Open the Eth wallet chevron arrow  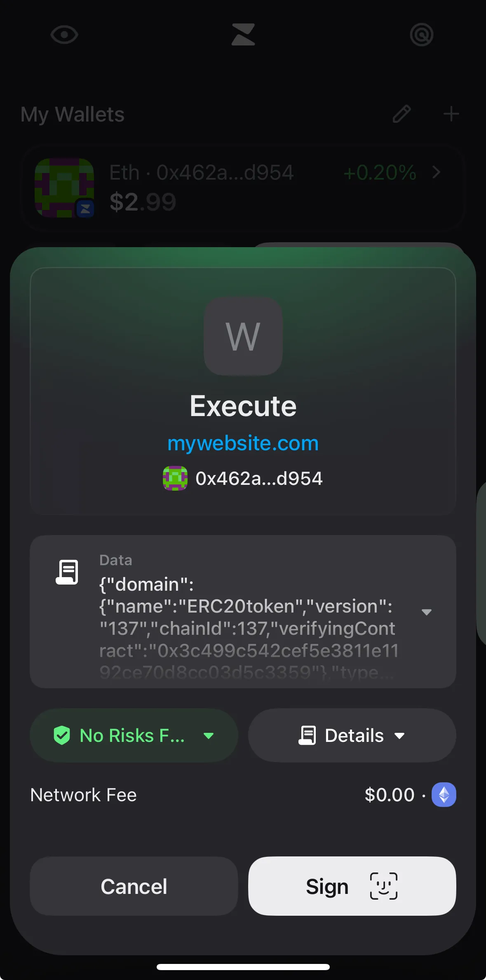click(x=437, y=173)
